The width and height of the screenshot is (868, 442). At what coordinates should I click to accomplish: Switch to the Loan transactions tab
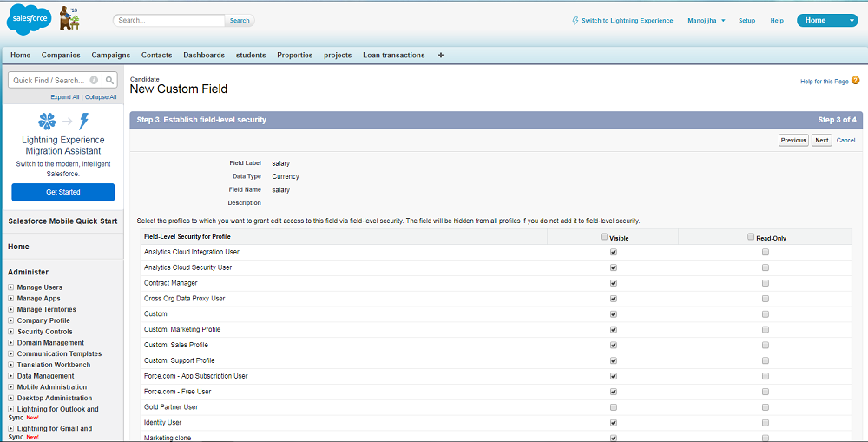pyautogui.click(x=393, y=55)
